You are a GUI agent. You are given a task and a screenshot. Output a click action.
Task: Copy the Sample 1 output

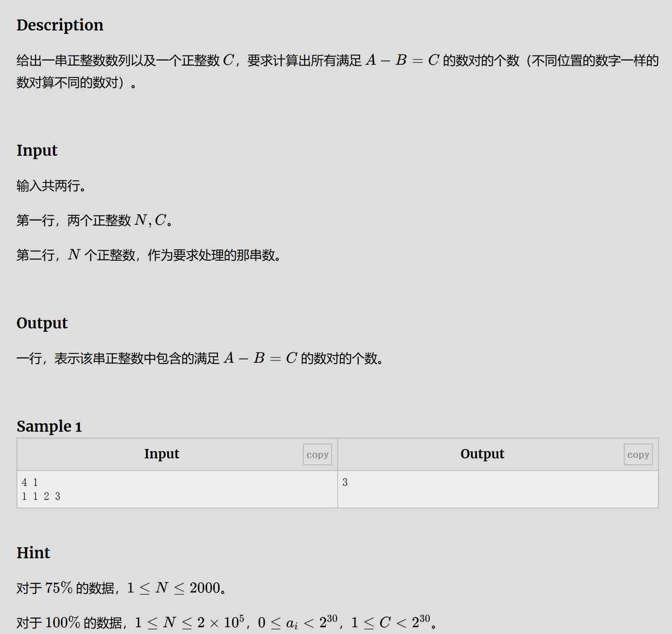(638, 455)
